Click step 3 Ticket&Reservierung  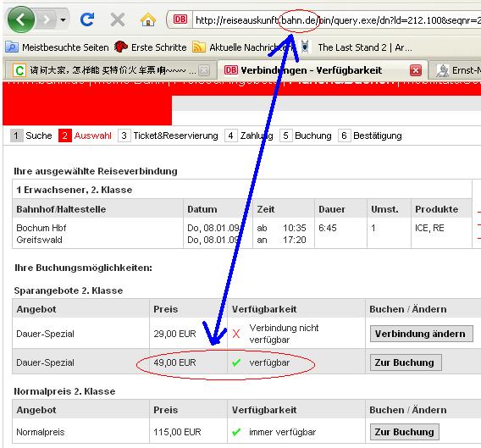[169, 136]
